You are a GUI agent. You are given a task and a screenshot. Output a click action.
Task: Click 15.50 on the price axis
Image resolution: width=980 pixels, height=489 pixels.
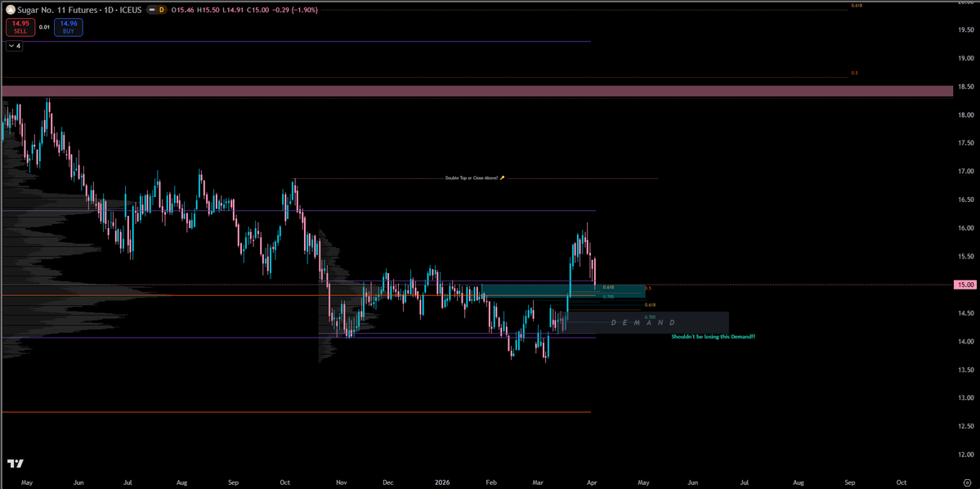tap(966, 257)
